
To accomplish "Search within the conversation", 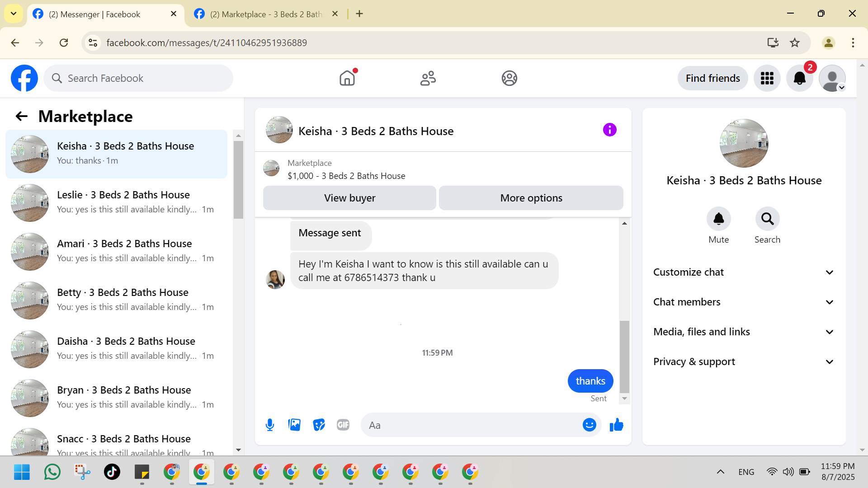I will [767, 219].
